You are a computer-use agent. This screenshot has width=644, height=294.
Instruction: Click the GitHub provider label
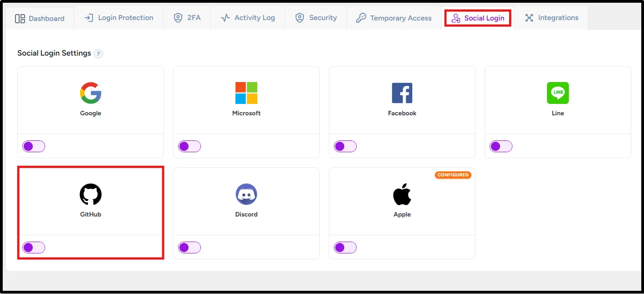click(x=91, y=214)
